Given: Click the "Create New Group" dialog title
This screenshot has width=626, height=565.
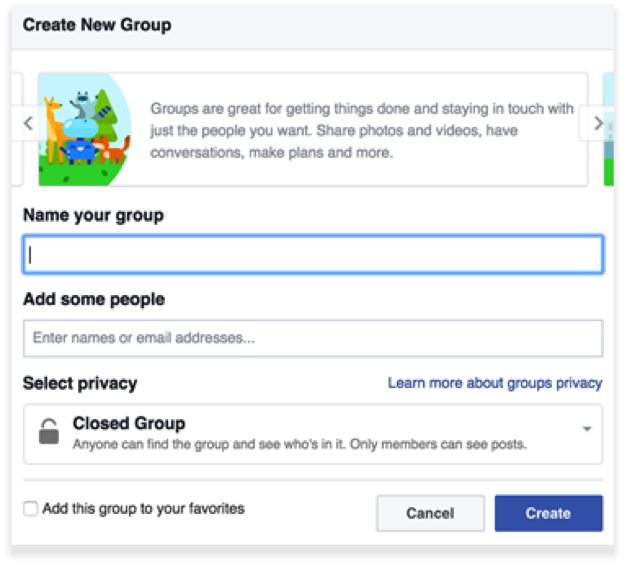Looking at the screenshot, I should [96, 25].
